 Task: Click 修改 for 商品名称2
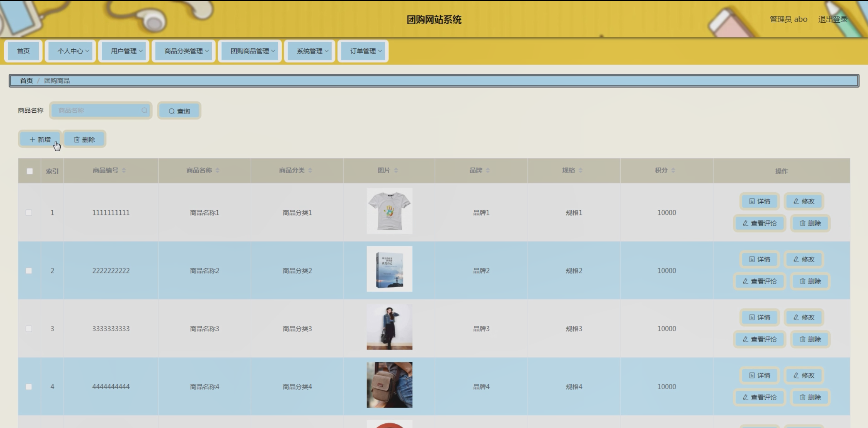tap(804, 259)
